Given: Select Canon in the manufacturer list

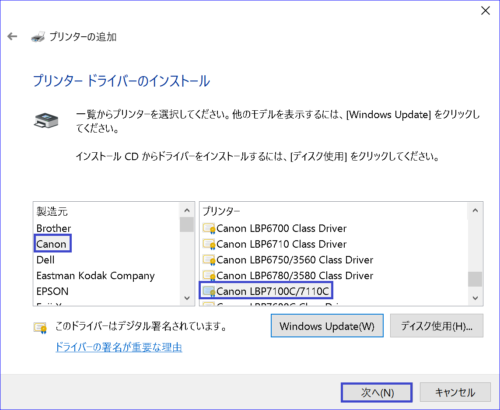Looking at the screenshot, I should click(x=51, y=244).
